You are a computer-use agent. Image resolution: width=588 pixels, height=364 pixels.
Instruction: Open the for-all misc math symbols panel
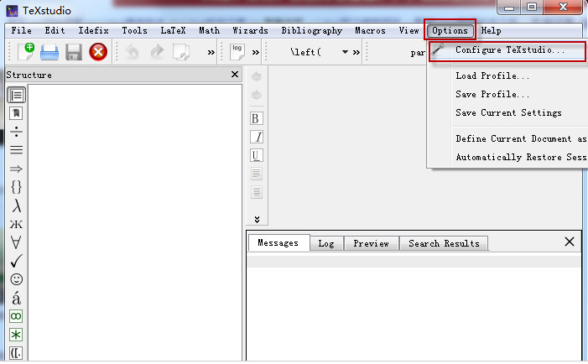(x=16, y=242)
